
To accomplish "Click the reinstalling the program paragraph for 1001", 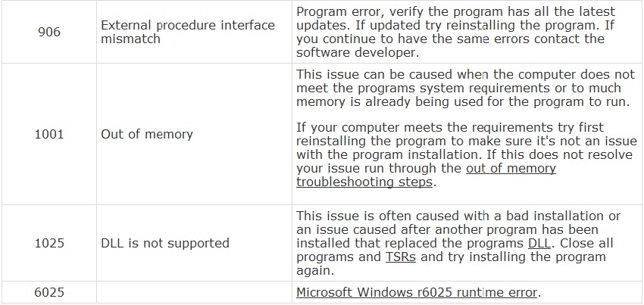I will [467, 154].
